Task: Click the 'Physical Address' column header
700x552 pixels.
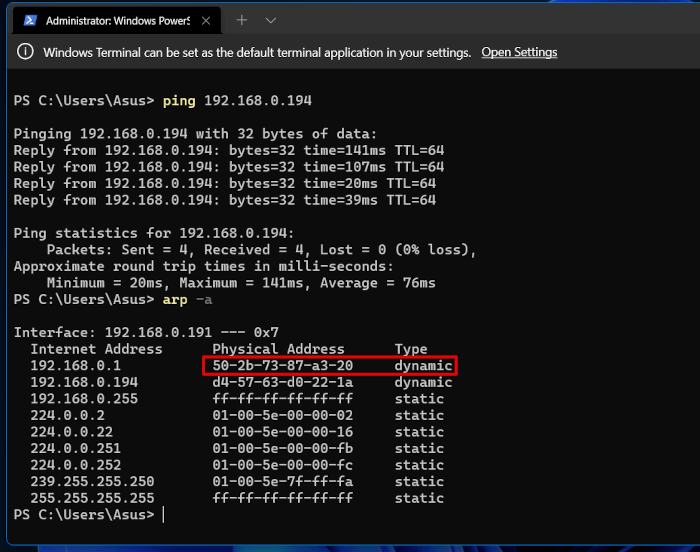Action: tap(278, 349)
